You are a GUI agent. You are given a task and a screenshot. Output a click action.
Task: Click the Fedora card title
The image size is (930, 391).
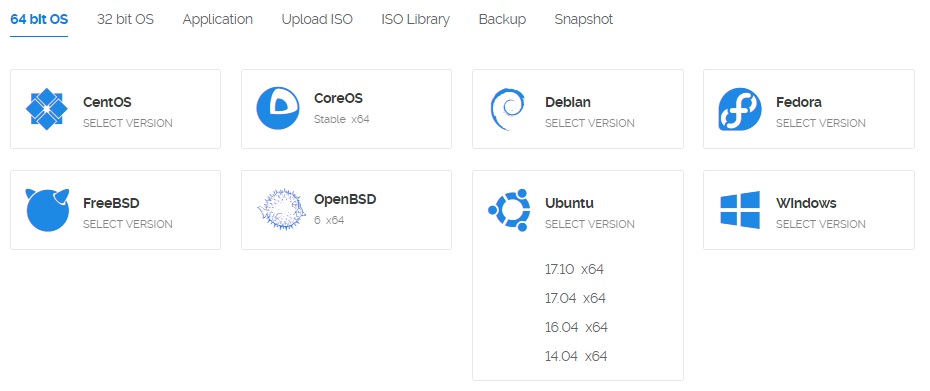[x=798, y=103]
